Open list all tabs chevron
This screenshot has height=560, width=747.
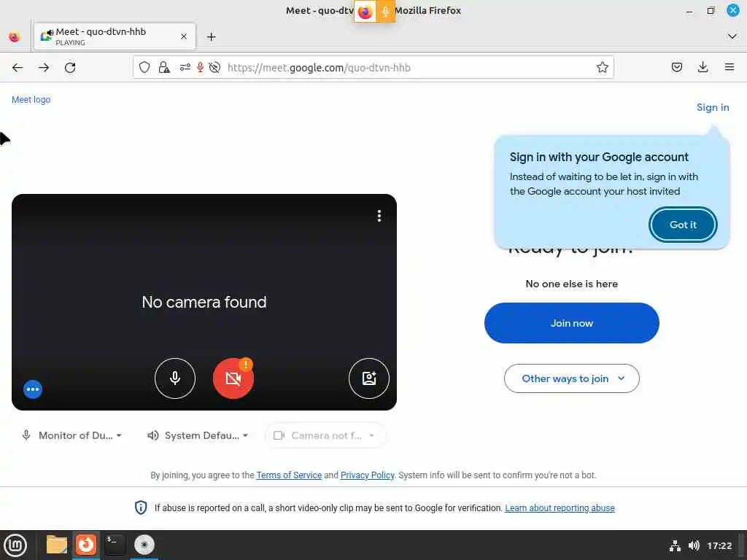click(x=732, y=36)
